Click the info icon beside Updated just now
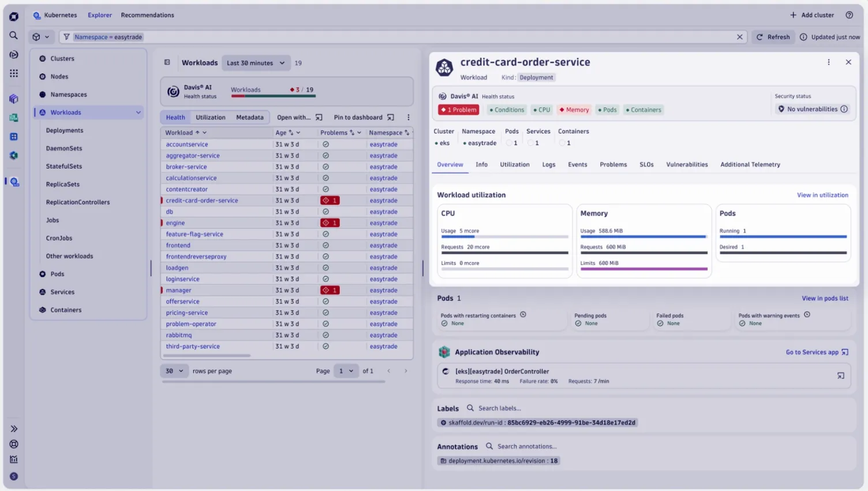Image resolution: width=868 pixels, height=491 pixels. [x=803, y=37]
